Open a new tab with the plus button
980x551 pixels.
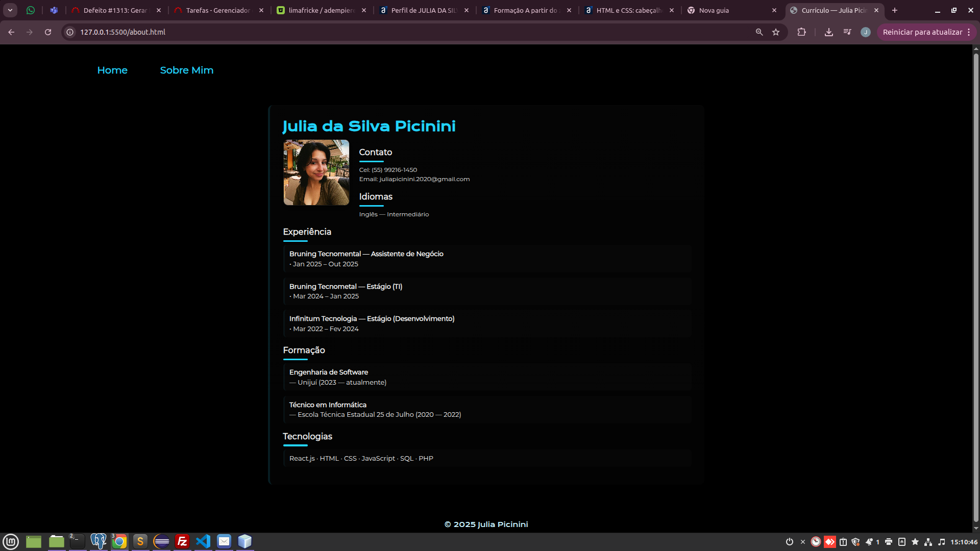pyautogui.click(x=895, y=10)
